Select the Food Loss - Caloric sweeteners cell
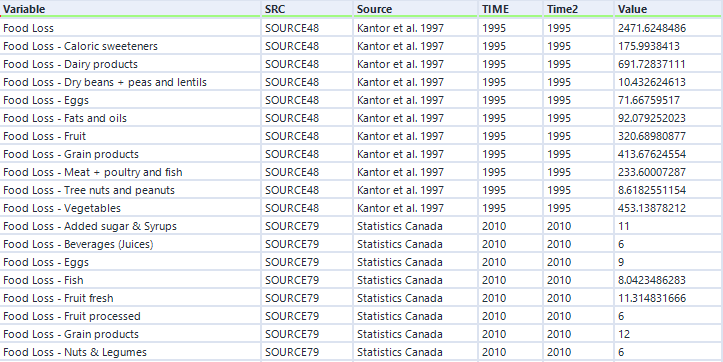The image size is (723, 362). [130, 46]
